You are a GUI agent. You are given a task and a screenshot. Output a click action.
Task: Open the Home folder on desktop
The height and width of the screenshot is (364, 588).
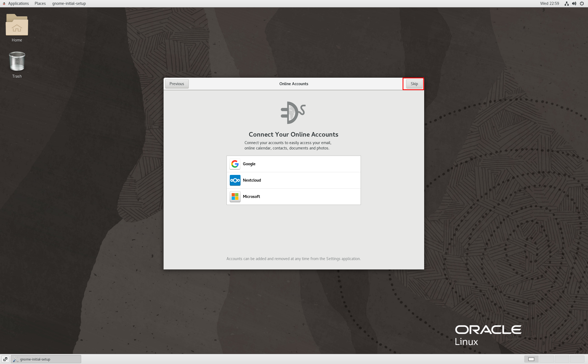pyautogui.click(x=17, y=25)
